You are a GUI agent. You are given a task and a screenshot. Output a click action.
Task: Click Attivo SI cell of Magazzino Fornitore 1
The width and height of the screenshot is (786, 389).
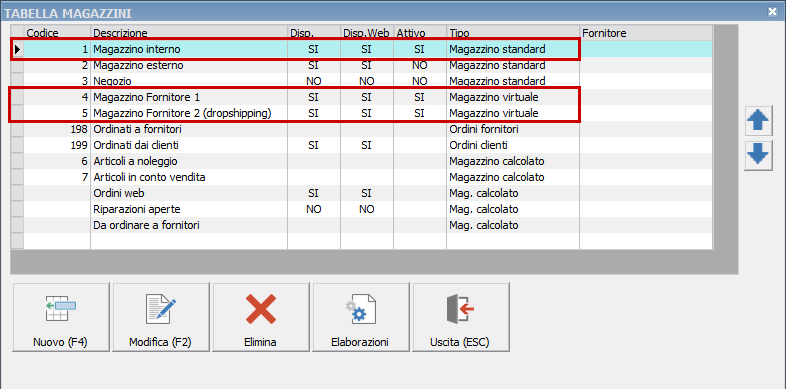click(420, 97)
